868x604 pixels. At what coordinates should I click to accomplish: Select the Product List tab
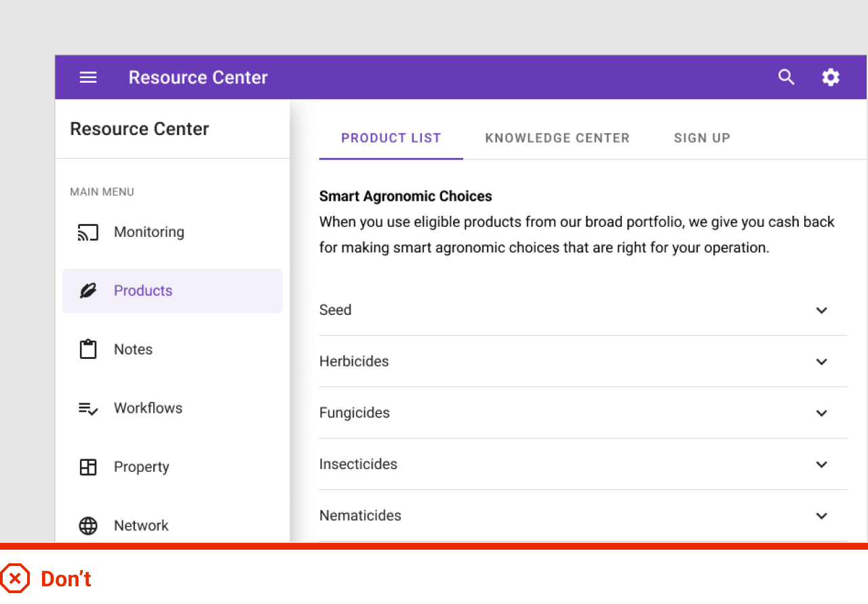click(x=391, y=138)
